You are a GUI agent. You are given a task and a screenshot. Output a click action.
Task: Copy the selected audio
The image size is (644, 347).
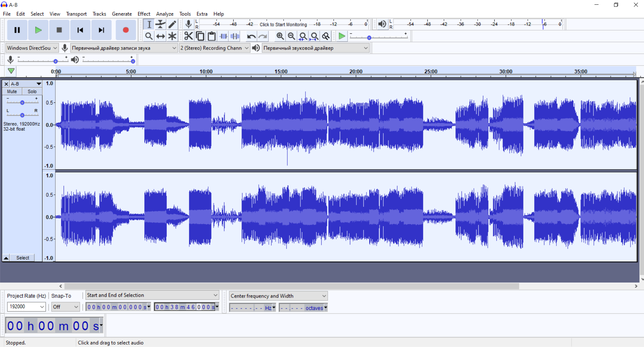tap(200, 36)
